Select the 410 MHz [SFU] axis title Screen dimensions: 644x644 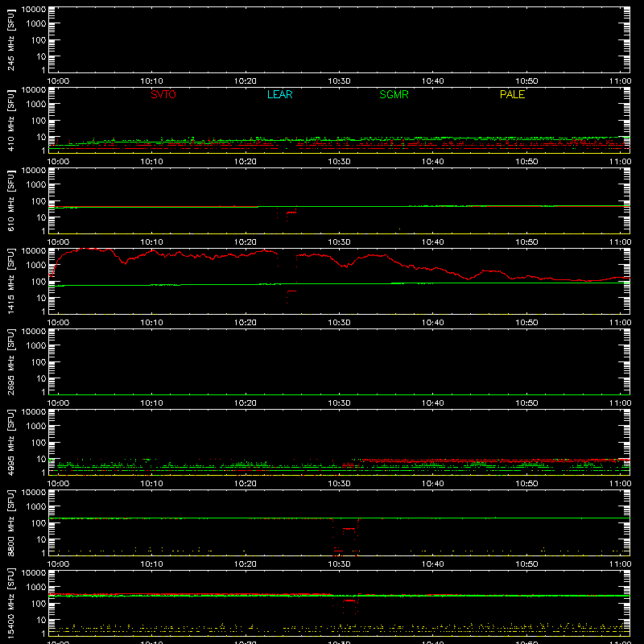point(10,121)
